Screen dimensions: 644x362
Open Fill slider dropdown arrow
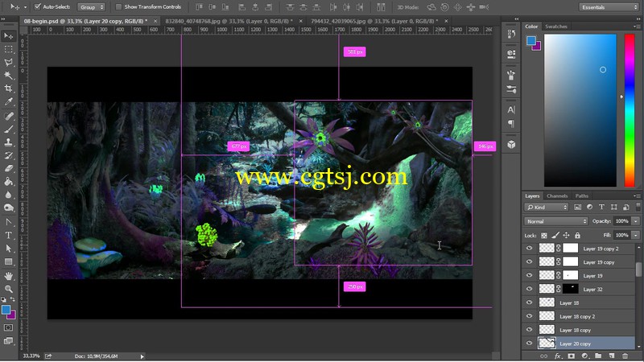click(x=636, y=235)
